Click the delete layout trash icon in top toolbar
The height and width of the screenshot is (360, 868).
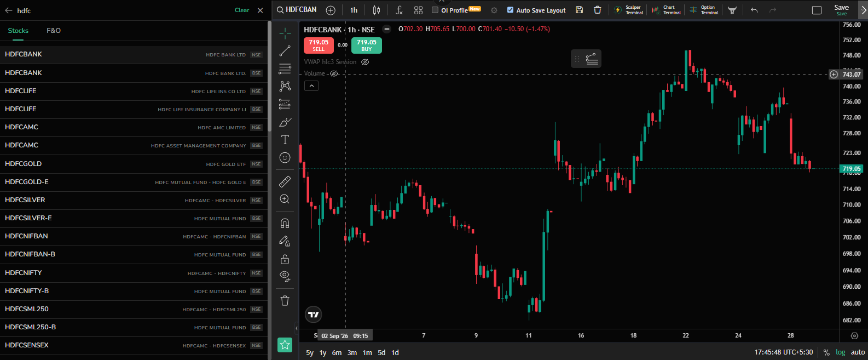point(597,10)
